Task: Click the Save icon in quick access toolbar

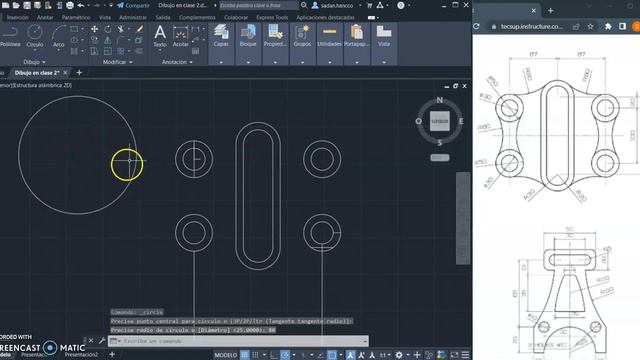Action: 27,5
